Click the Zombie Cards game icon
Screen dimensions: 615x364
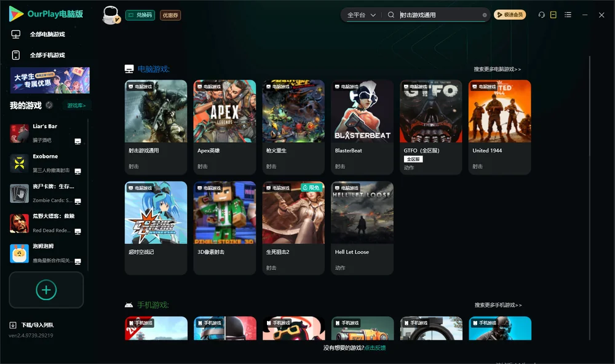click(19, 193)
